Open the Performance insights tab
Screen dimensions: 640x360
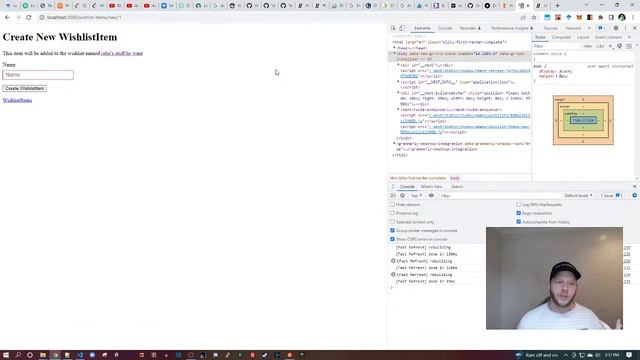point(512,28)
